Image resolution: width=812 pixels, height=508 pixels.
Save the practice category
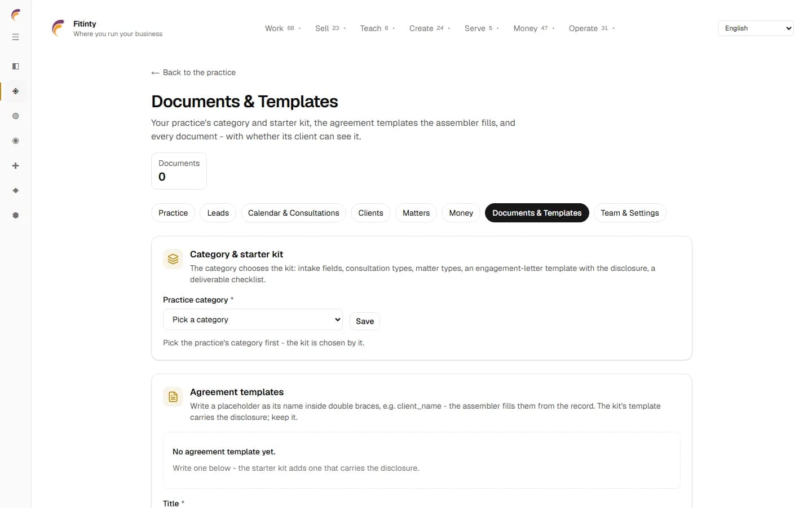pyautogui.click(x=365, y=321)
